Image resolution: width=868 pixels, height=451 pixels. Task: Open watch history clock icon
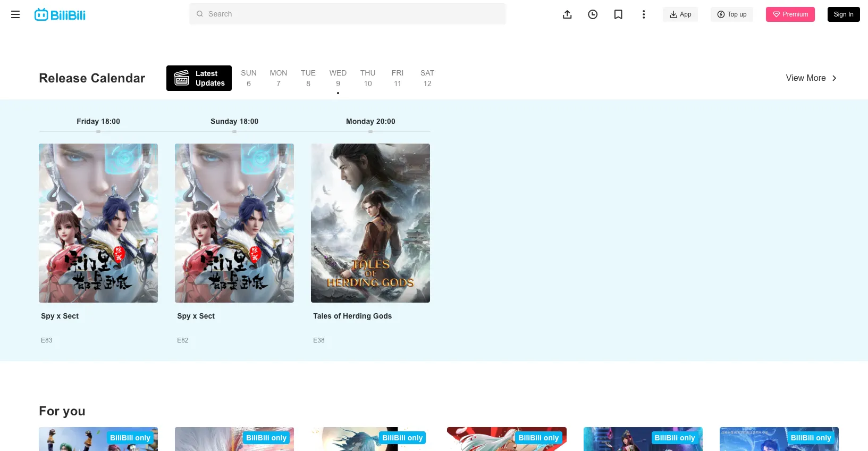click(x=593, y=14)
